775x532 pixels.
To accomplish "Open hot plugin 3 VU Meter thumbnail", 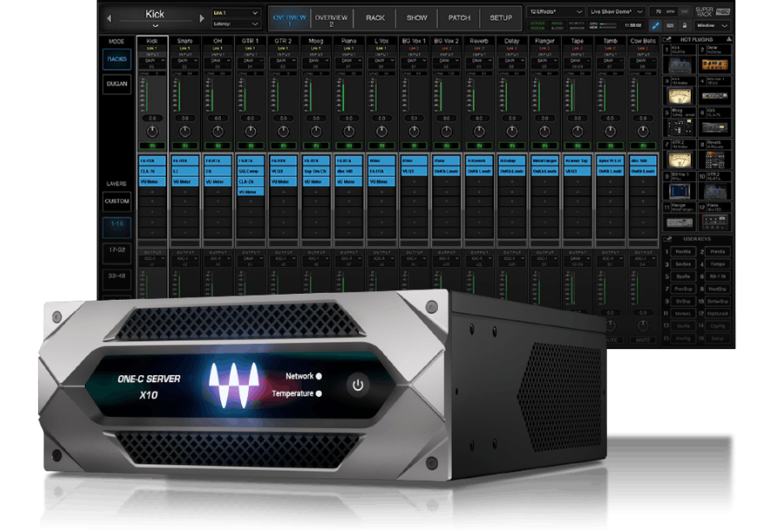I will [681, 96].
